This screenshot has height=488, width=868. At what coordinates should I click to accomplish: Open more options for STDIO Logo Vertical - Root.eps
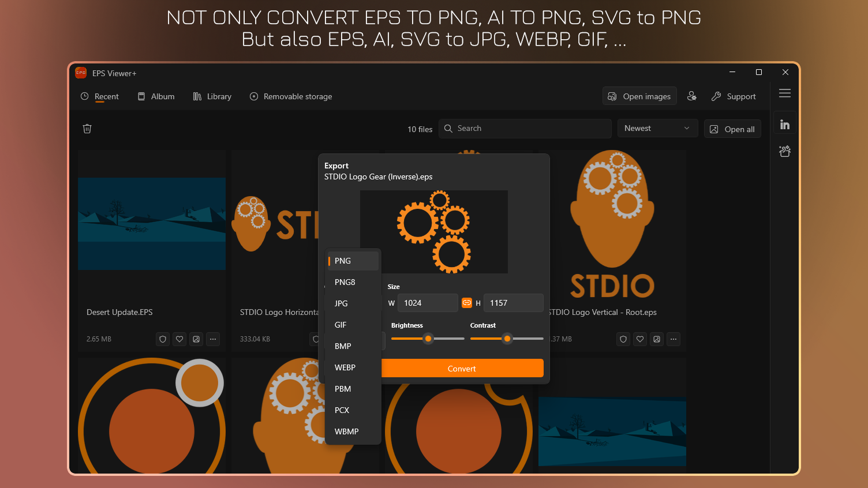pos(674,339)
